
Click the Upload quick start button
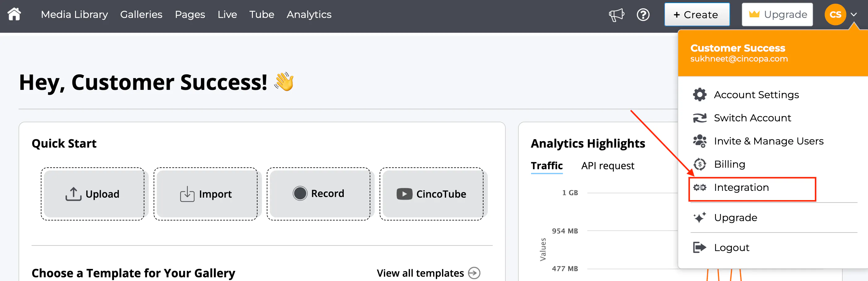click(93, 194)
